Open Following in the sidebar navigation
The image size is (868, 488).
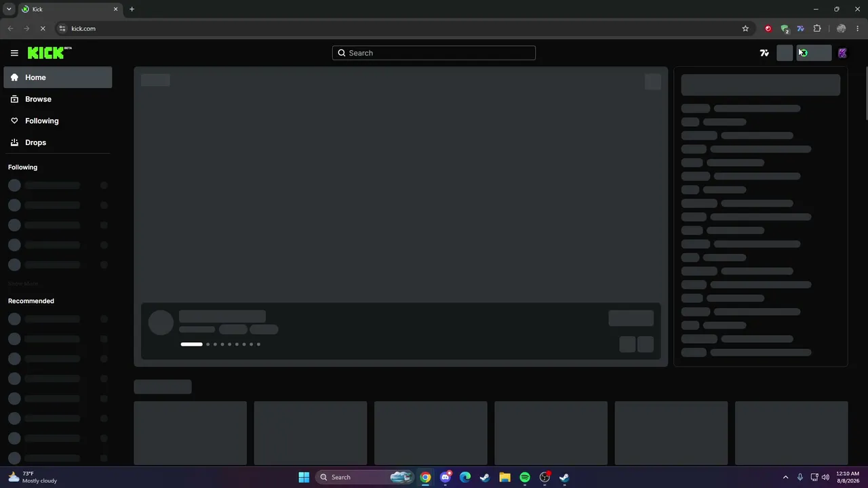click(x=58, y=121)
